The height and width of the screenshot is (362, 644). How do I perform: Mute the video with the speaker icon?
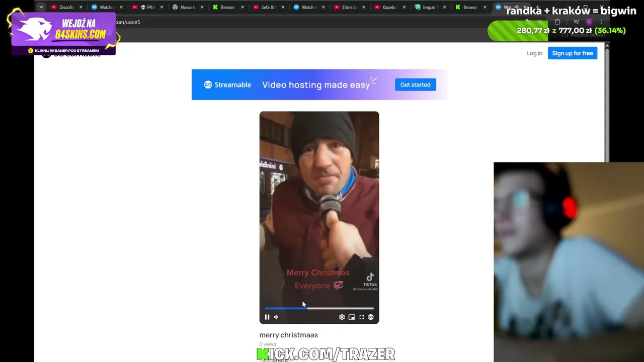276,317
